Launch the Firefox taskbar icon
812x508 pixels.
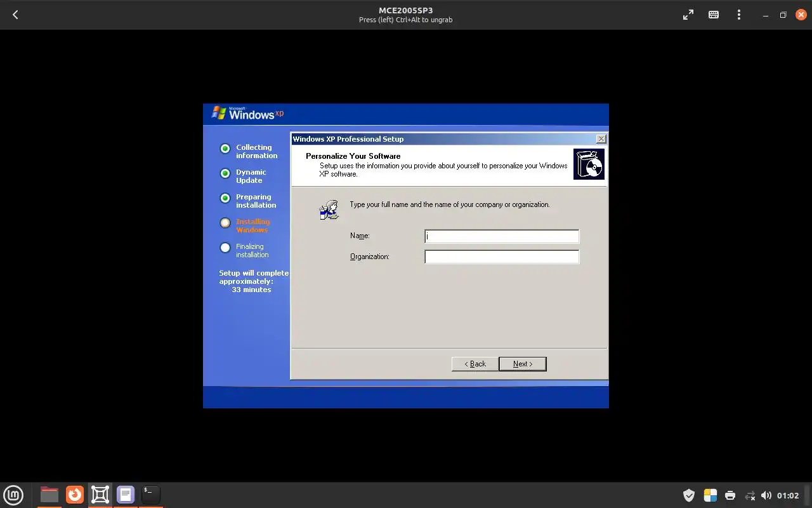(75, 495)
